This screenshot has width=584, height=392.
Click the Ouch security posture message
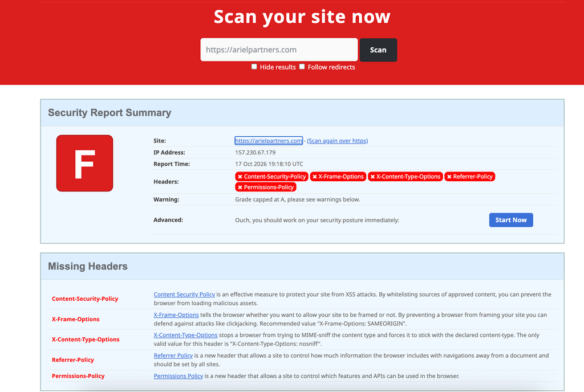(317, 220)
